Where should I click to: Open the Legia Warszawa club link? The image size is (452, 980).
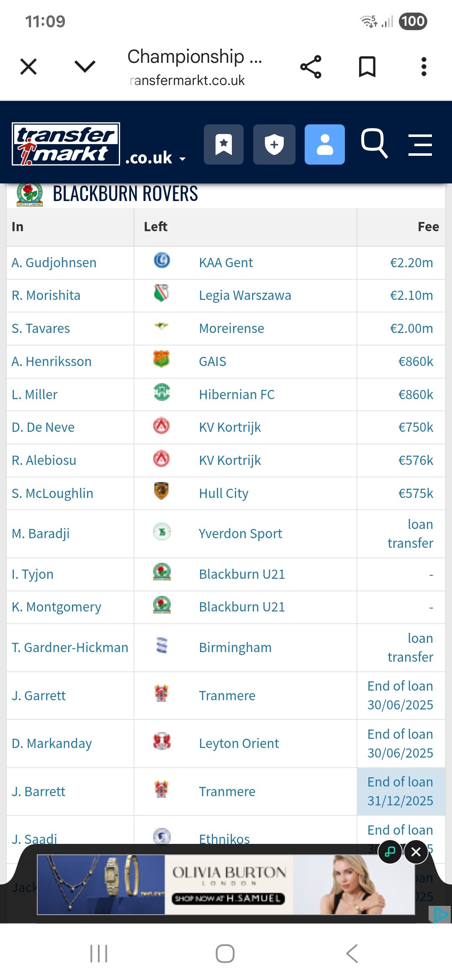click(x=245, y=295)
